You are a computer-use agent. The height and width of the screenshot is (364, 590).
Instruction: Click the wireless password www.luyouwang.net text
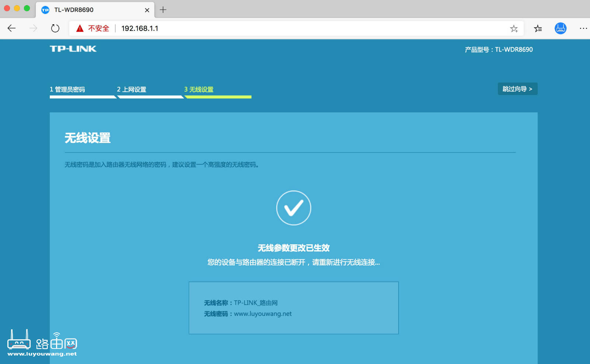pyautogui.click(x=263, y=314)
